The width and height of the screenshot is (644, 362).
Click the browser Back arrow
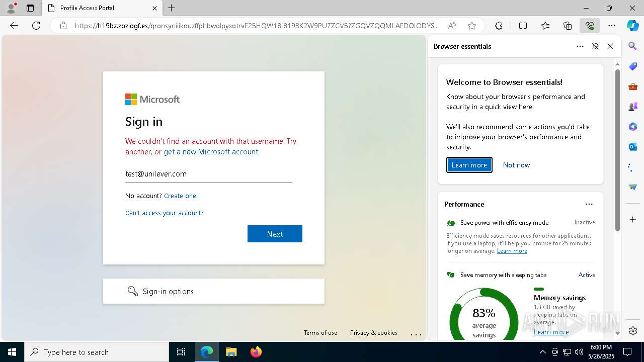coord(14,26)
